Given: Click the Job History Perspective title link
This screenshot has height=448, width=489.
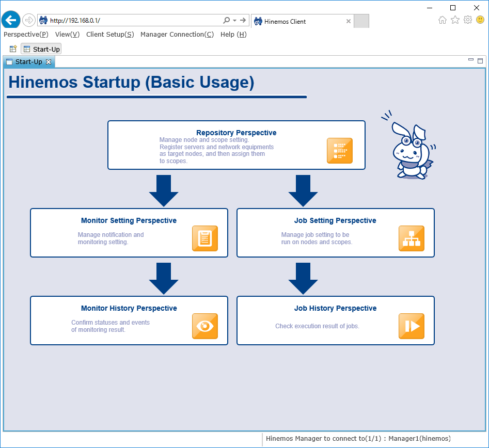Looking at the screenshot, I should tap(336, 308).
